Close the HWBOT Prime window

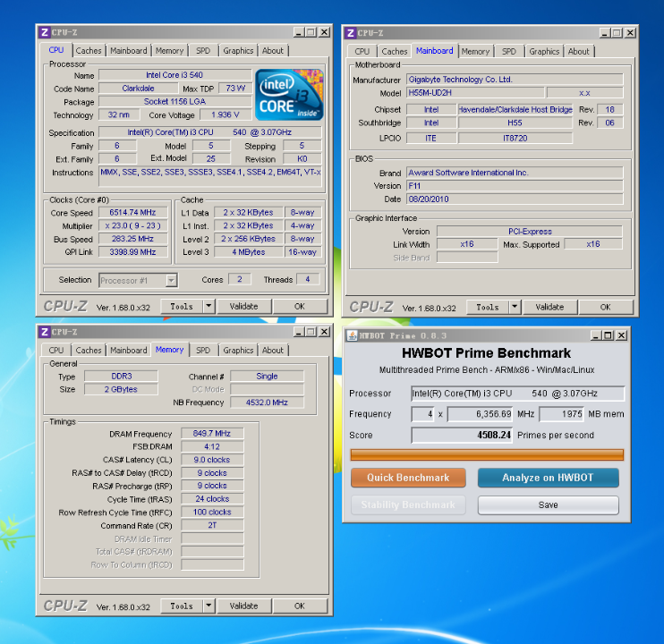click(x=621, y=335)
